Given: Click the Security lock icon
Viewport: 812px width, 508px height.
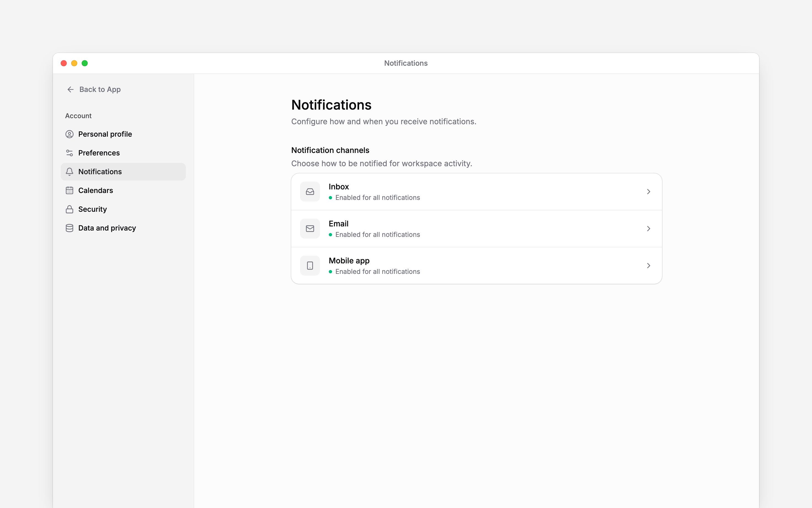Looking at the screenshot, I should 70,209.
